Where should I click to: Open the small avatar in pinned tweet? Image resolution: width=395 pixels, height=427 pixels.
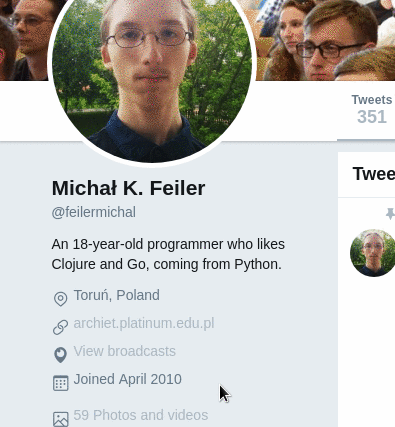click(x=373, y=253)
